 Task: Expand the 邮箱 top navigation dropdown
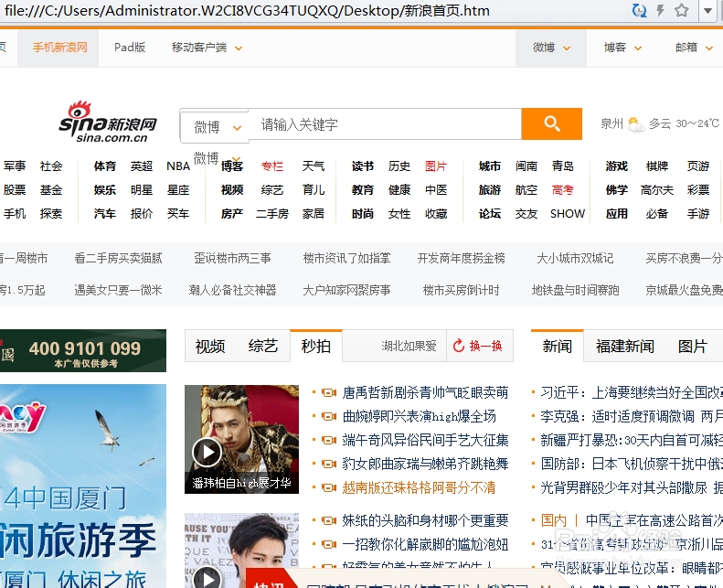point(709,48)
